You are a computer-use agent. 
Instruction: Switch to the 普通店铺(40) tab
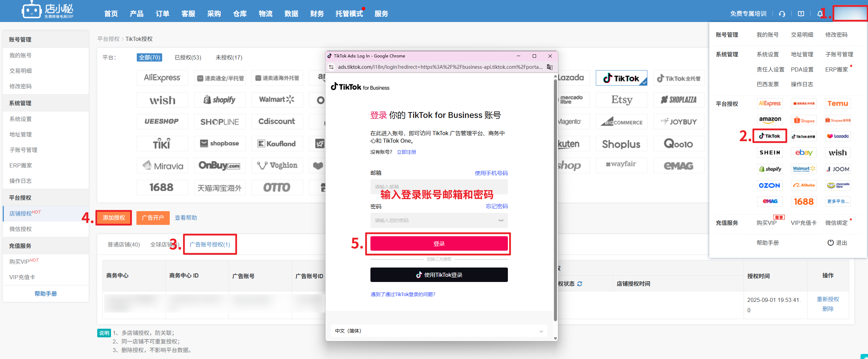124,244
